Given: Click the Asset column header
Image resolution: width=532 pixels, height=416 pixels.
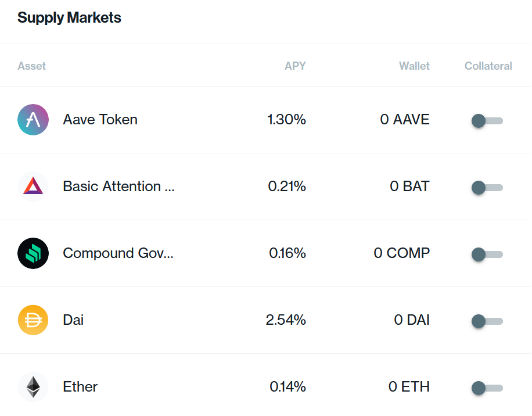Looking at the screenshot, I should coord(32,66).
